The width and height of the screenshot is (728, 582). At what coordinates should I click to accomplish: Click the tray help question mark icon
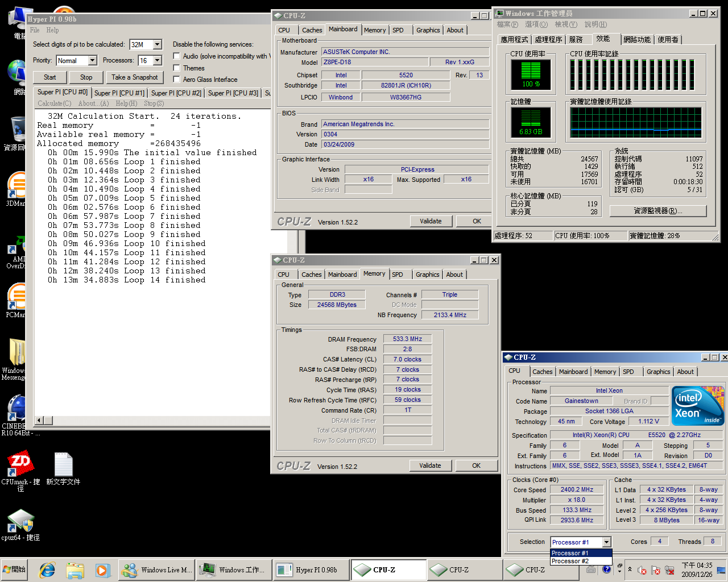(607, 569)
